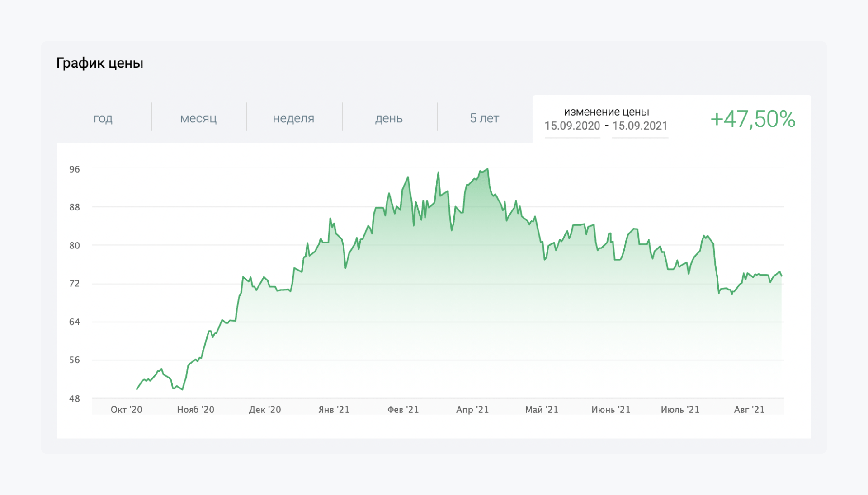Click the 'Авг '21' axis label
This screenshot has width=868, height=495.
pyautogui.click(x=749, y=410)
